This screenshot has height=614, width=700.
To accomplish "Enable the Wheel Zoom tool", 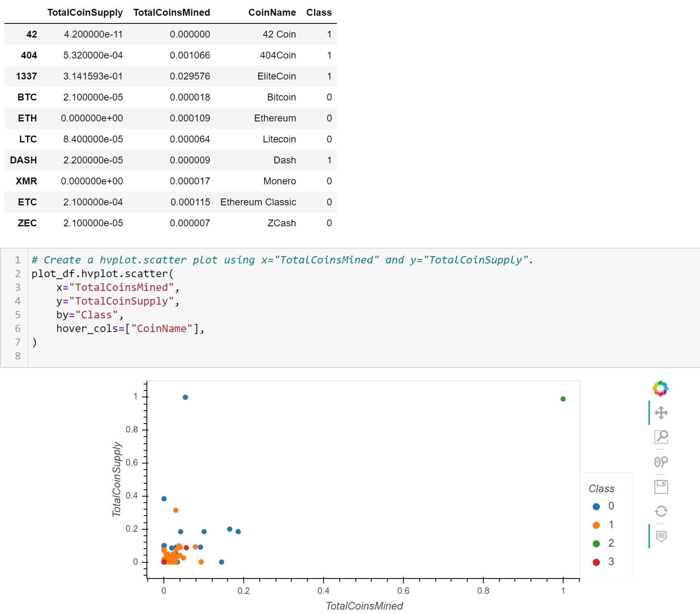I will tap(661, 462).
